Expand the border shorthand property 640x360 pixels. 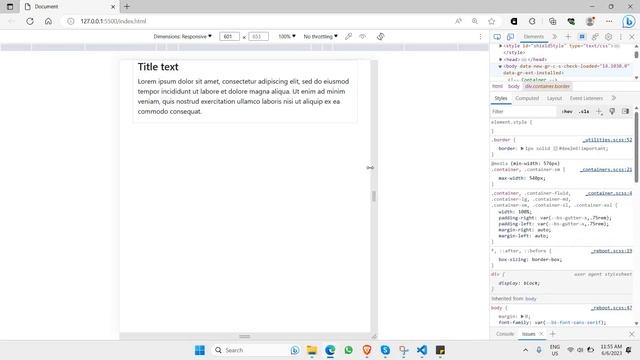tap(522, 149)
